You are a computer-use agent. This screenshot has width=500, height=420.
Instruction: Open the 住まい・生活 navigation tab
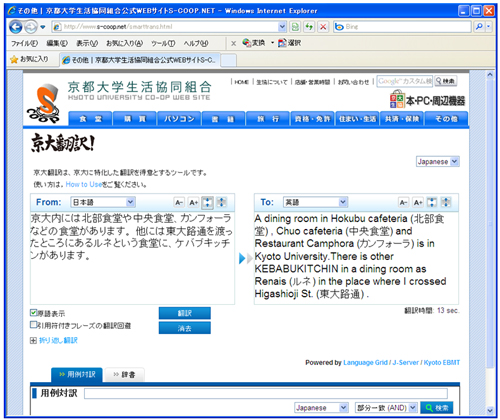tap(357, 119)
